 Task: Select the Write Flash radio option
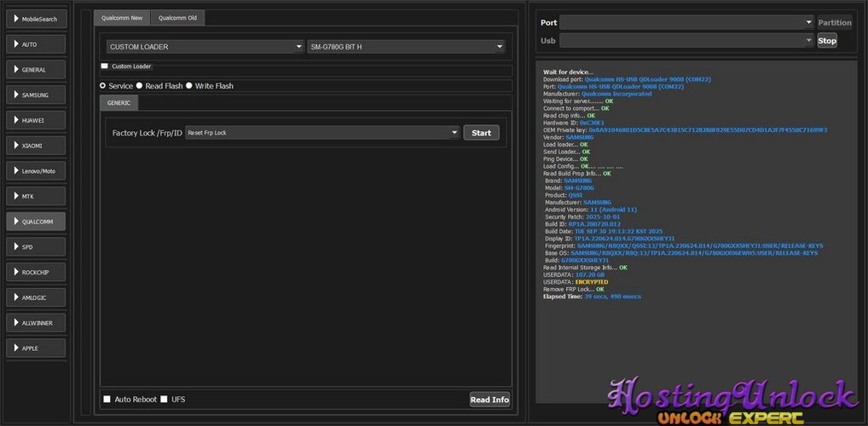[x=188, y=86]
